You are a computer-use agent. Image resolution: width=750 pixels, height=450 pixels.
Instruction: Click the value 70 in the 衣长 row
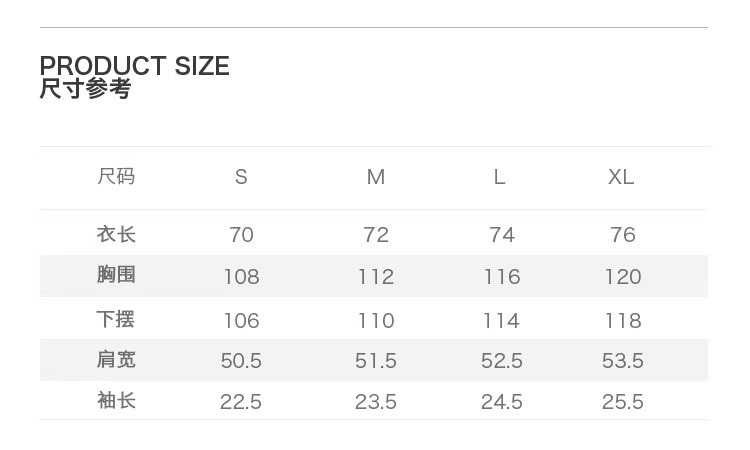coord(241,235)
